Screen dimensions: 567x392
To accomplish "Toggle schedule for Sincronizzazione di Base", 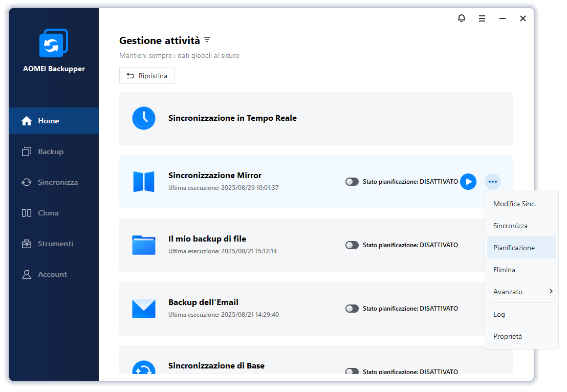I will pos(352,372).
